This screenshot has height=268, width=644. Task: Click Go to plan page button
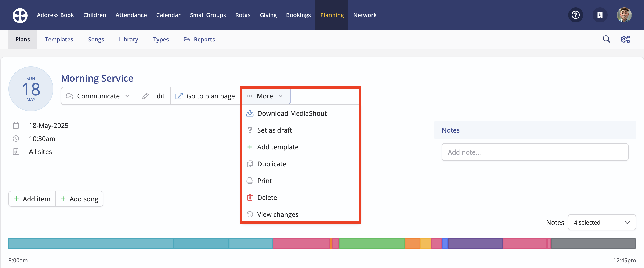pos(205,96)
